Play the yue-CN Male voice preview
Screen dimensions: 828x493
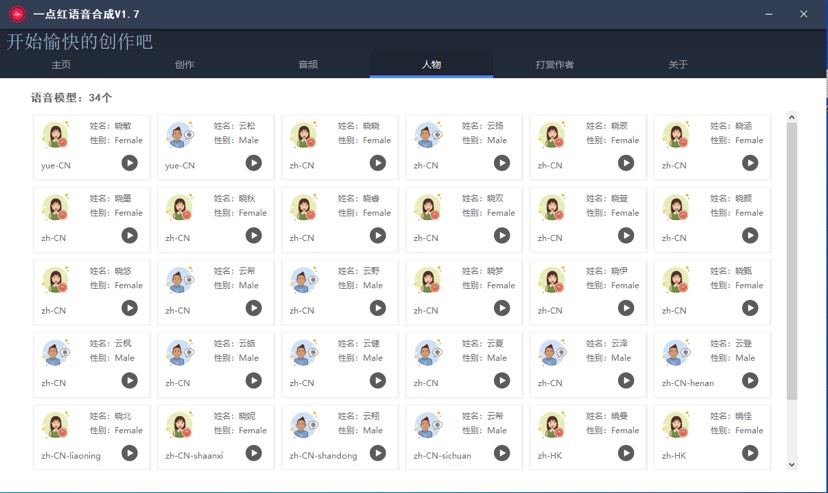click(254, 163)
